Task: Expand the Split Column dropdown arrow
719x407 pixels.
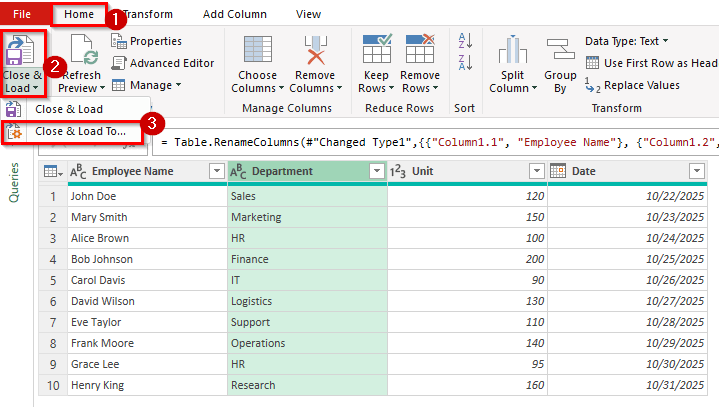Action: coord(534,88)
